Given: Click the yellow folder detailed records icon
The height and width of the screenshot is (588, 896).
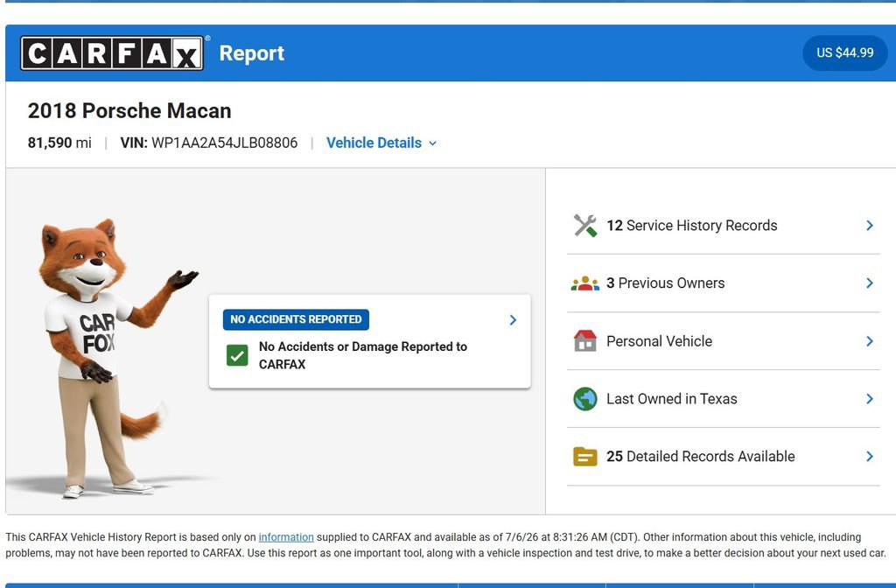Looking at the screenshot, I should click(585, 457).
